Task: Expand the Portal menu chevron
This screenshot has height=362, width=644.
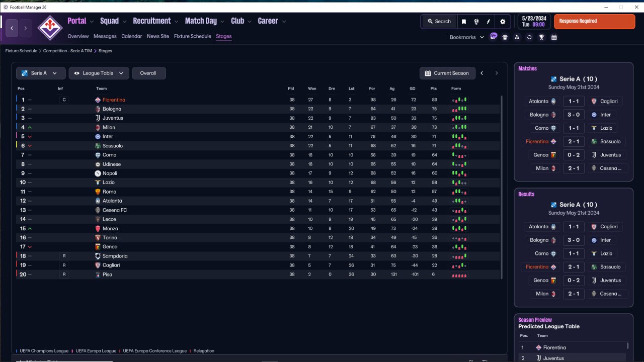Action: [92, 22]
